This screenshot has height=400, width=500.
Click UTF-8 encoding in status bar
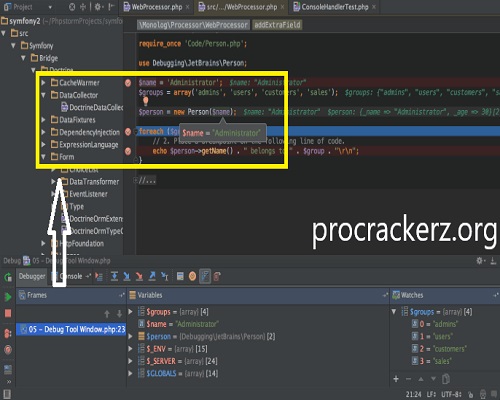(x=451, y=394)
